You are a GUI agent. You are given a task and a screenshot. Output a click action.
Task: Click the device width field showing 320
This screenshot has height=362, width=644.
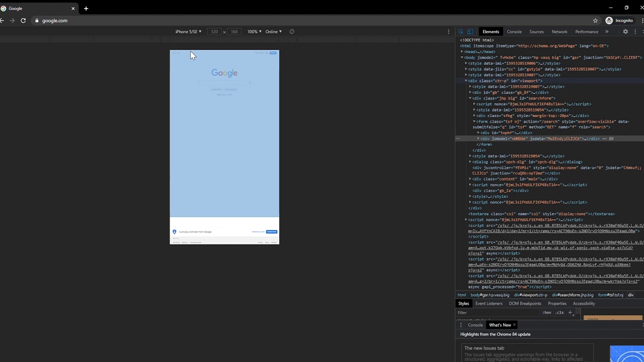214,32
